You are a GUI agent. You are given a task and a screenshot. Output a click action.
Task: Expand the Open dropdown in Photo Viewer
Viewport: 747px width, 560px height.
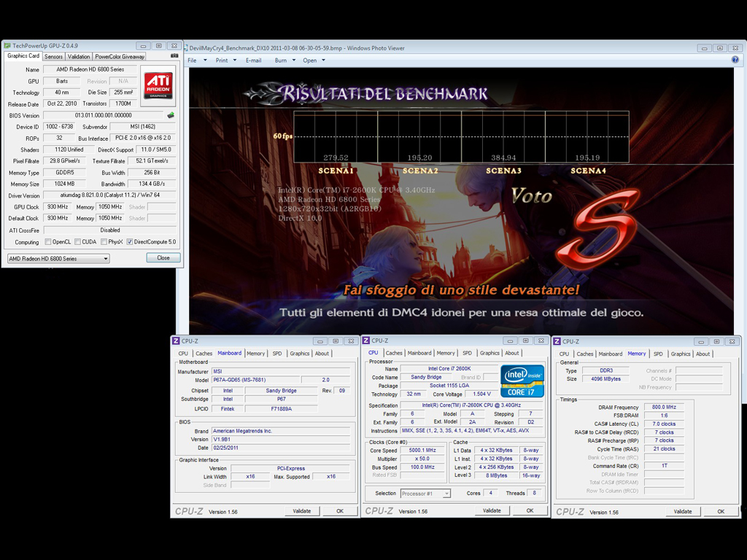(323, 61)
